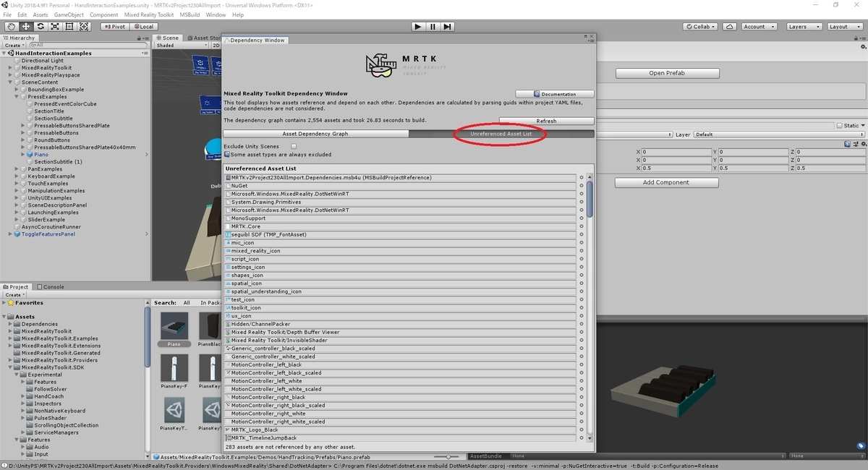Image resolution: width=868 pixels, height=470 pixels.
Task: Click the object picker beside mic_icon
Action: click(x=582, y=243)
